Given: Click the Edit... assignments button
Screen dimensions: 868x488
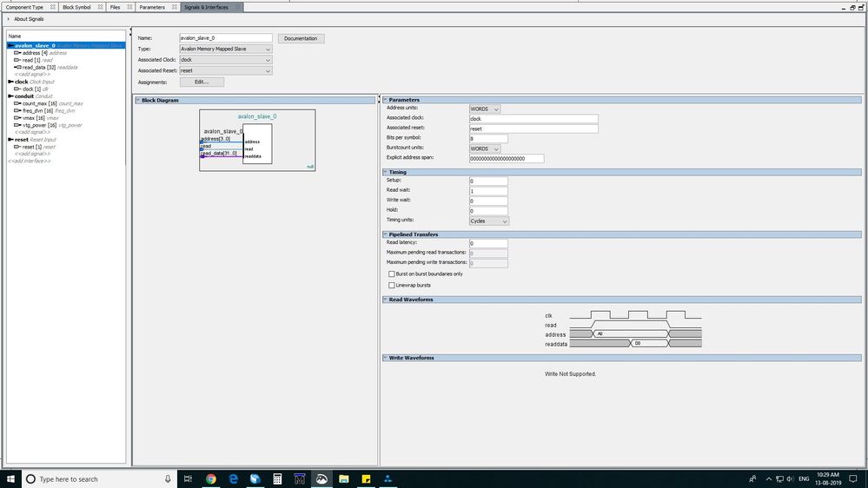Looking at the screenshot, I should pos(202,82).
